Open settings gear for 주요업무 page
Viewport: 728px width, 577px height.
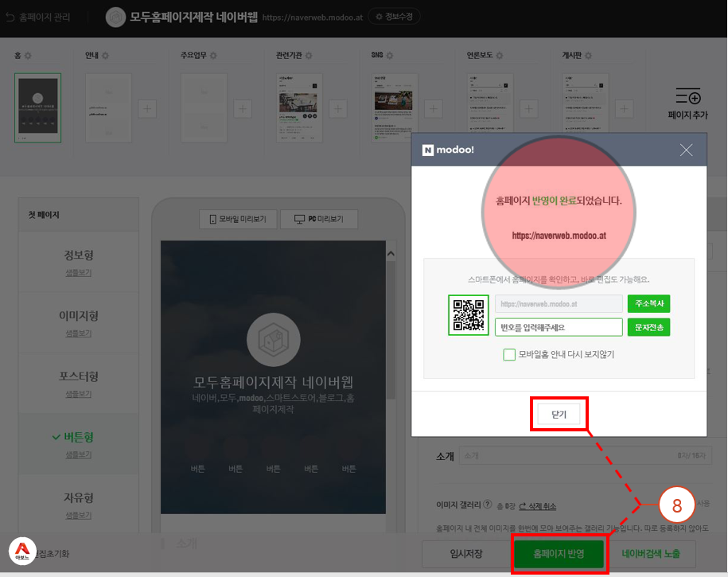tap(213, 56)
